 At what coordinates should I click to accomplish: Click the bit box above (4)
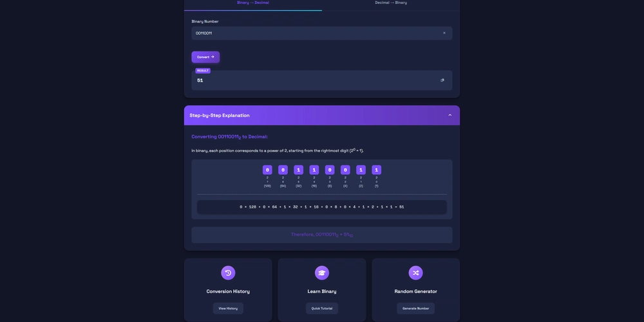(x=345, y=170)
